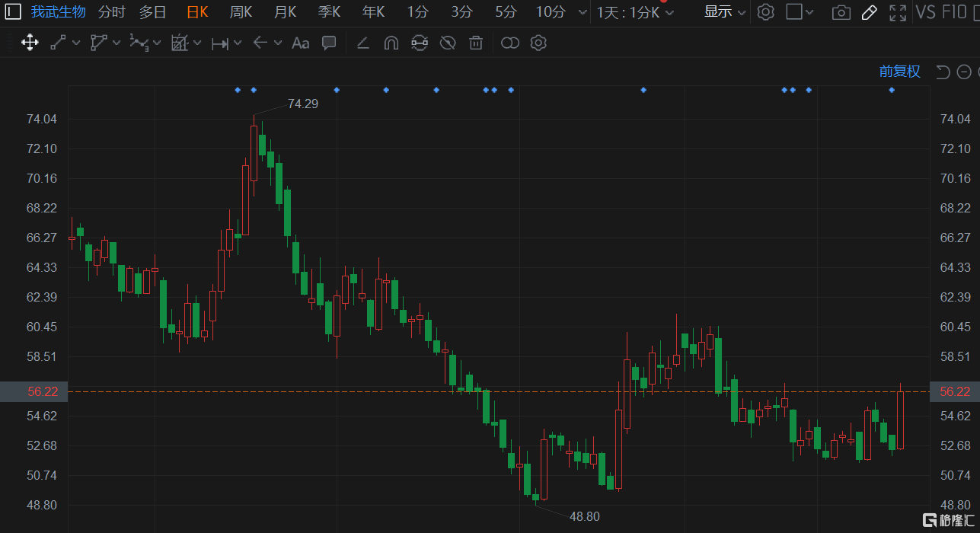Take a chart screenshot with camera icon
This screenshot has height=533, width=980.
pyautogui.click(x=841, y=12)
